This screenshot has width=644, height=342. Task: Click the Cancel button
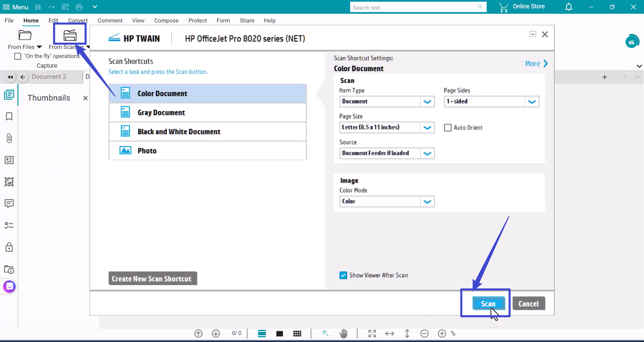coord(529,304)
